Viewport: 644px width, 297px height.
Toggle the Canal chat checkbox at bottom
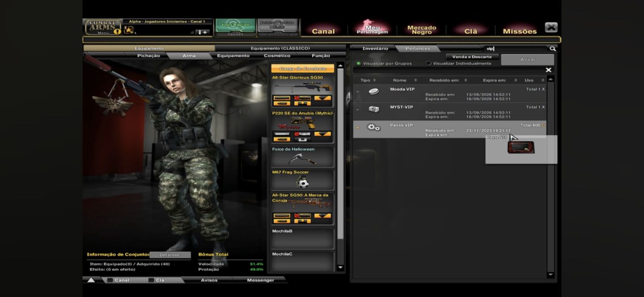point(110,280)
